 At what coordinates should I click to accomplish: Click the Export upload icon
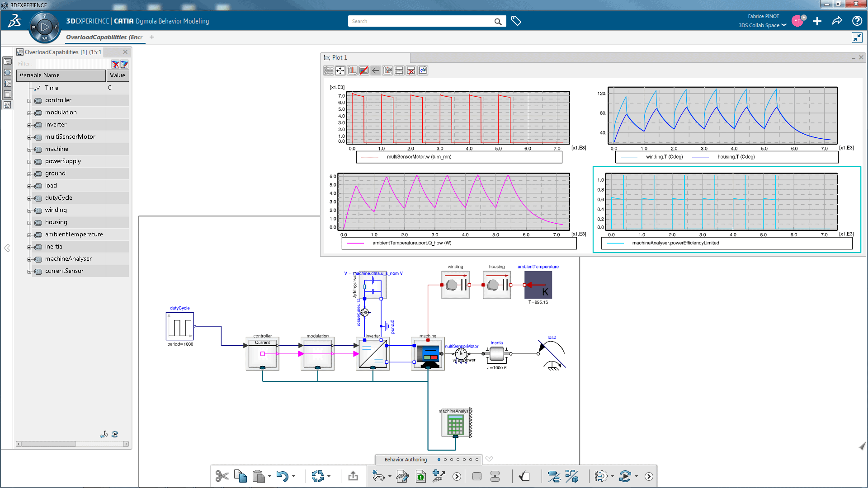pos(353,476)
